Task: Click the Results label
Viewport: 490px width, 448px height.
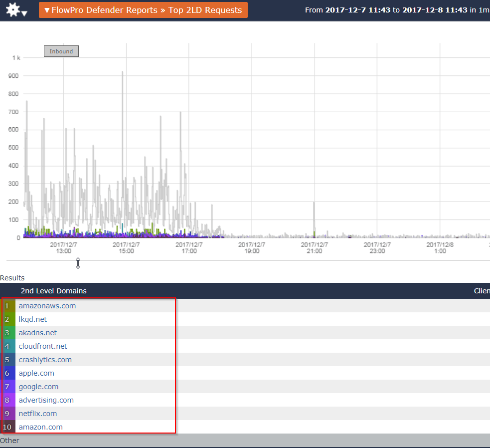Action: [x=12, y=278]
